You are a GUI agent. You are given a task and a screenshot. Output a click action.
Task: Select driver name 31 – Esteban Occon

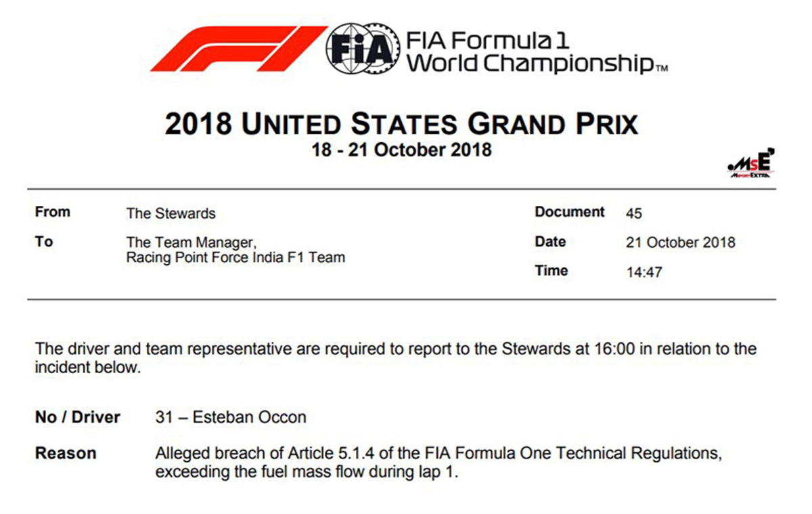point(231,418)
